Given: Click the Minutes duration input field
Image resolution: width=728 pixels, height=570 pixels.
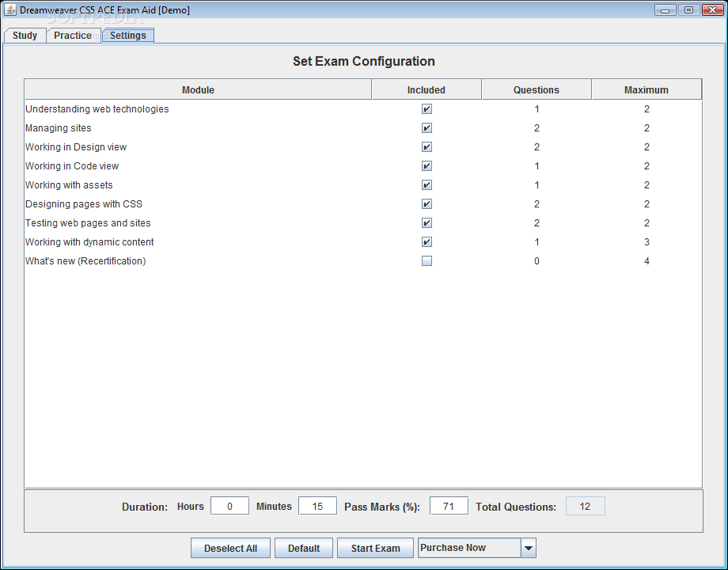Looking at the screenshot, I should click(317, 507).
